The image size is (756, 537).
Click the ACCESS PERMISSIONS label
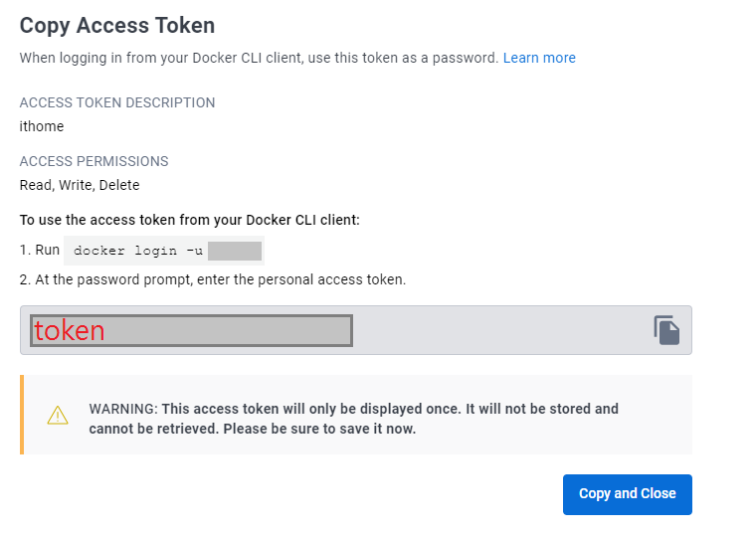[x=94, y=161]
